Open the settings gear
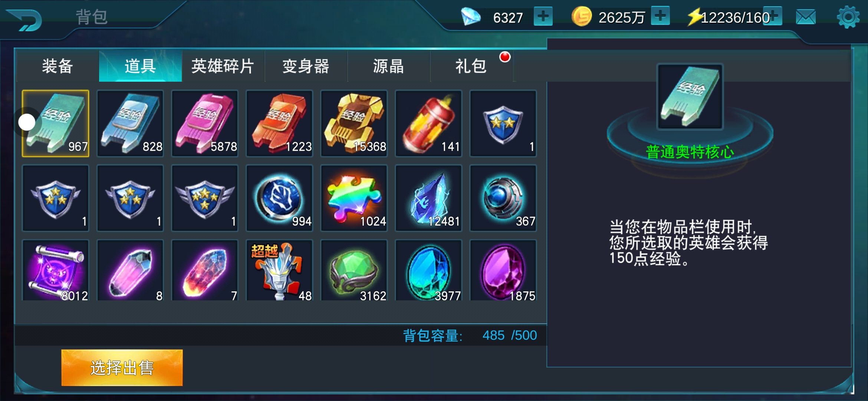Screen dimensions: 868x401 [848, 17]
